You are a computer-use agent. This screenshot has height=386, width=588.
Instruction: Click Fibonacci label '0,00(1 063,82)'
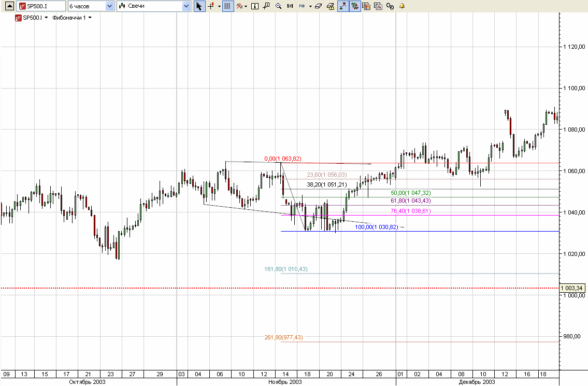[283, 159]
